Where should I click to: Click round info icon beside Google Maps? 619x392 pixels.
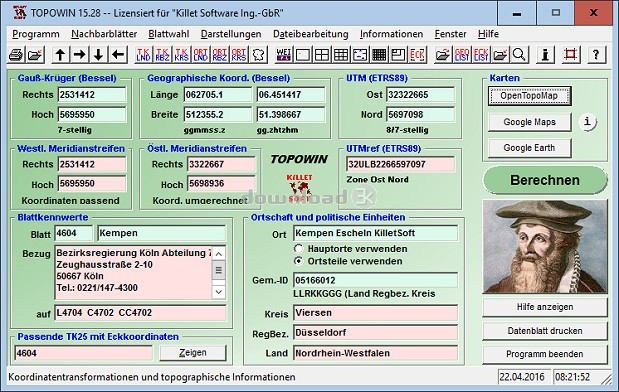click(587, 122)
